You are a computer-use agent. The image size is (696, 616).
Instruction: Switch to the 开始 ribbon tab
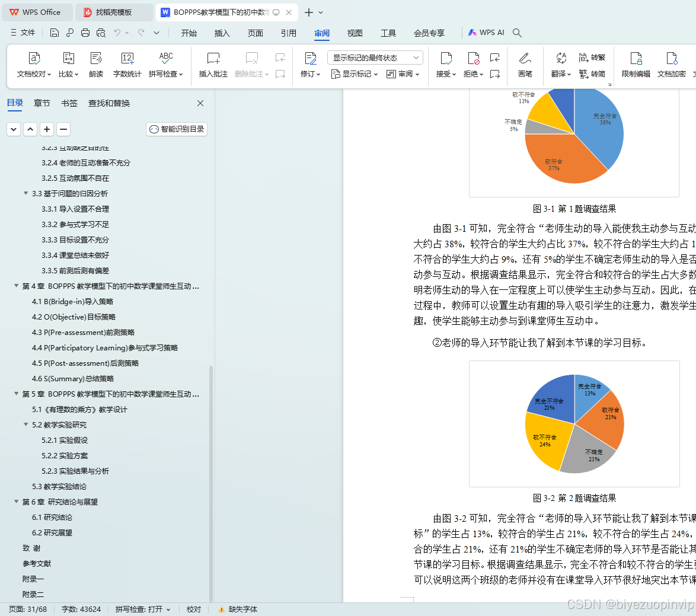coord(189,33)
